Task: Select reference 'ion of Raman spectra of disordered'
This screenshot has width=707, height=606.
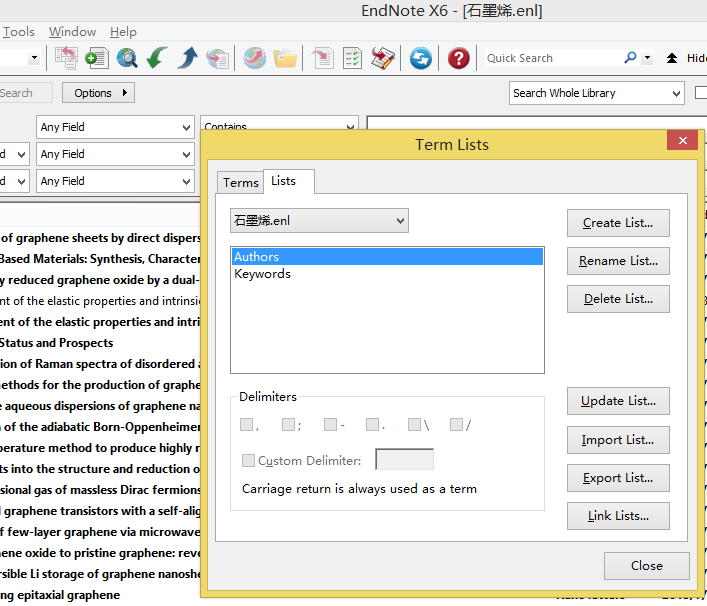Action: (x=100, y=364)
